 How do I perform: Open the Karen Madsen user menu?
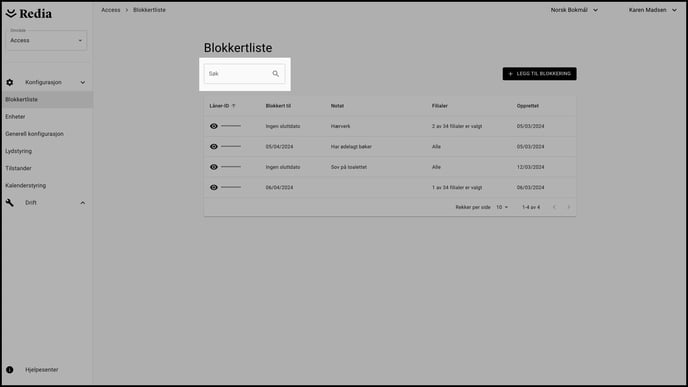tap(652, 10)
